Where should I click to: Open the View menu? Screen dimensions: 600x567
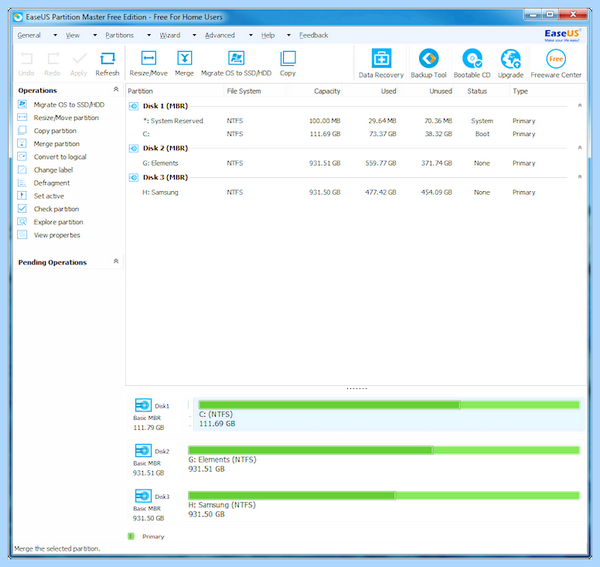pyautogui.click(x=73, y=35)
